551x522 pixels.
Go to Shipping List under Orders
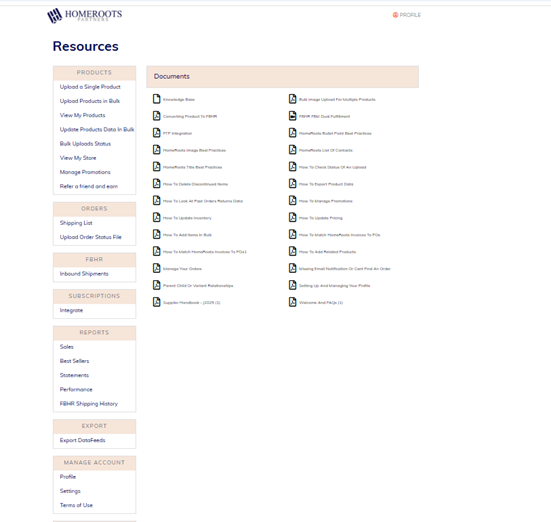tap(76, 223)
